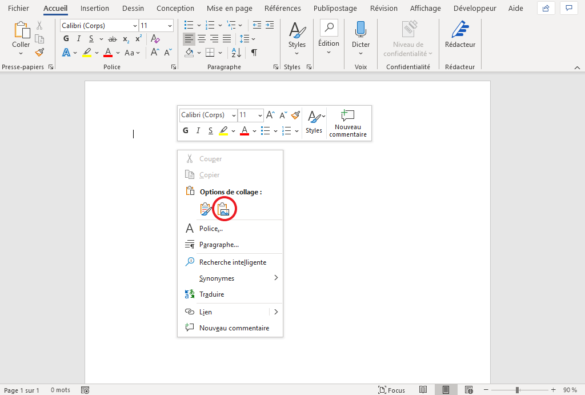Toggle underline S button in ribbon
The image size is (585, 395).
point(91,39)
